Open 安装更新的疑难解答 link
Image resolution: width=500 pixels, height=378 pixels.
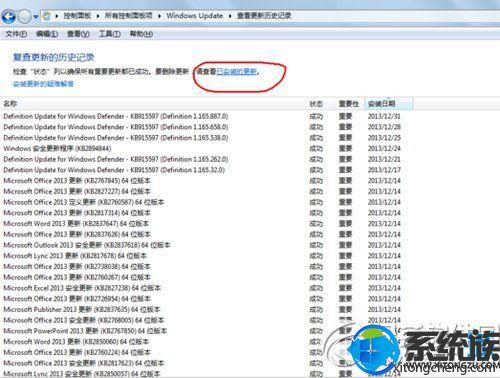[x=43, y=84]
